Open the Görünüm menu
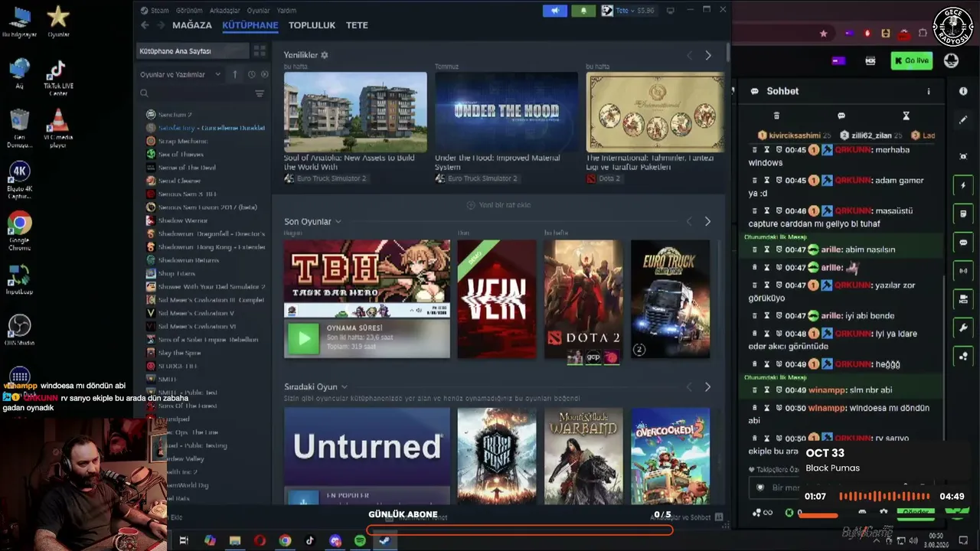Viewport: 980px width, 551px height. pos(189,11)
